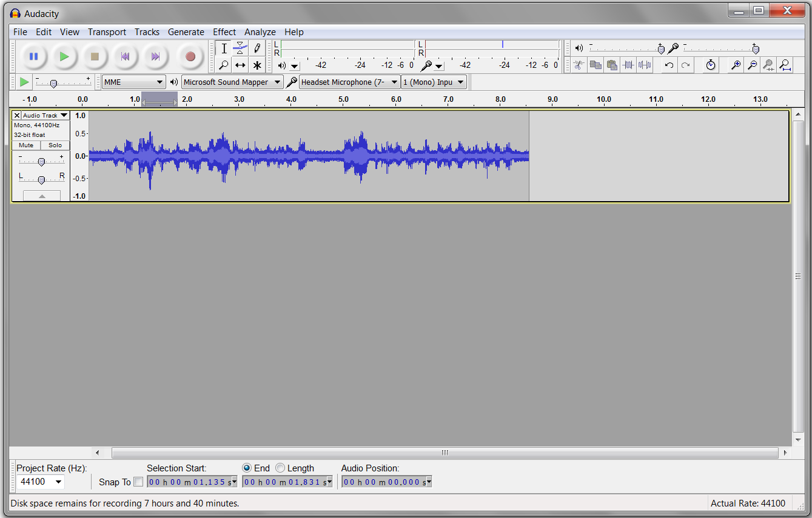Open the View menu

[x=70, y=32]
